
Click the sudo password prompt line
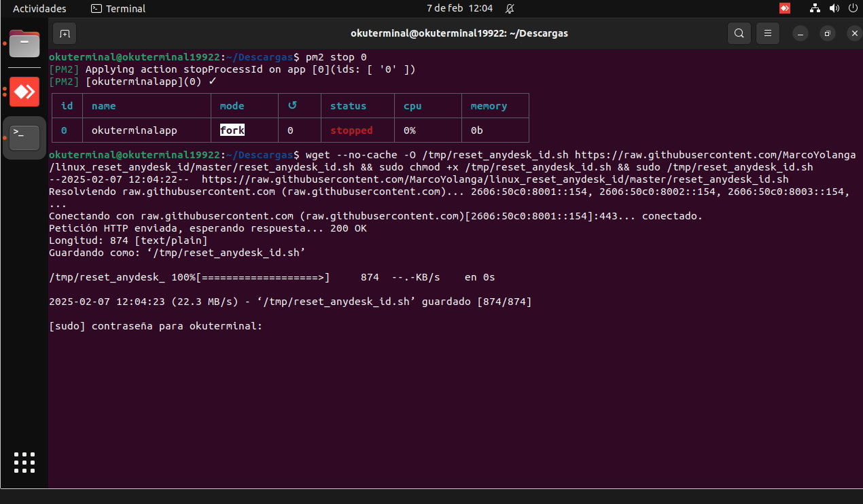[x=156, y=326]
